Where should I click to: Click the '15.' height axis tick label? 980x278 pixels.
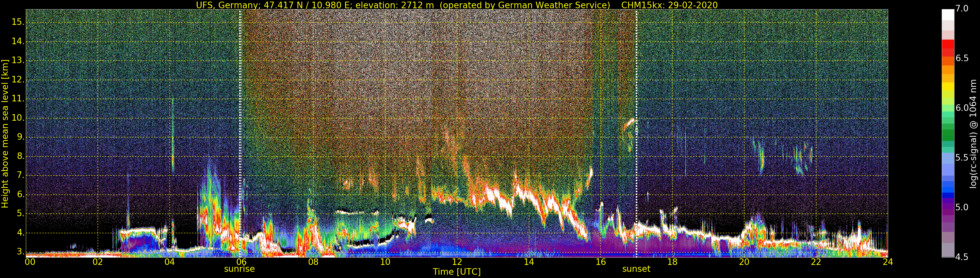point(18,22)
